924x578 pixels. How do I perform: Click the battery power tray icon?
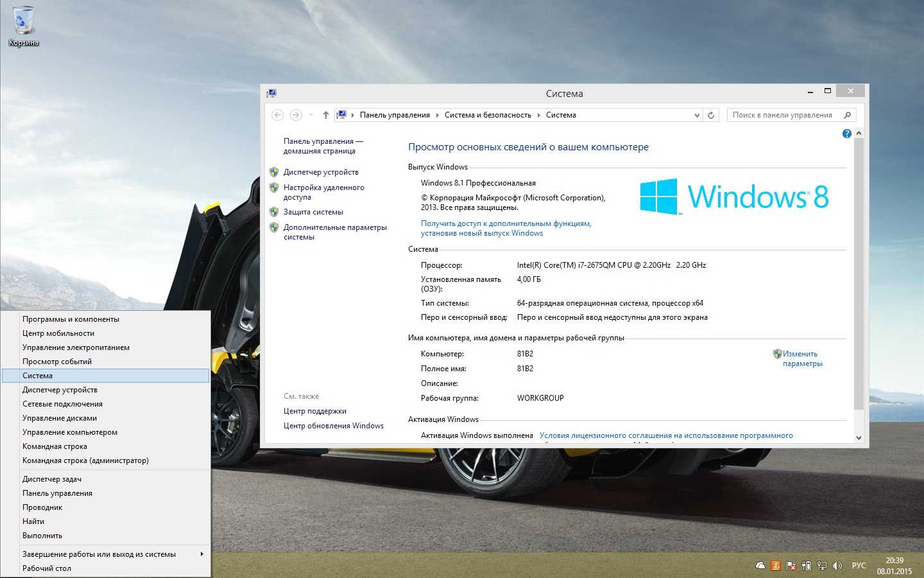pyautogui.click(x=807, y=566)
